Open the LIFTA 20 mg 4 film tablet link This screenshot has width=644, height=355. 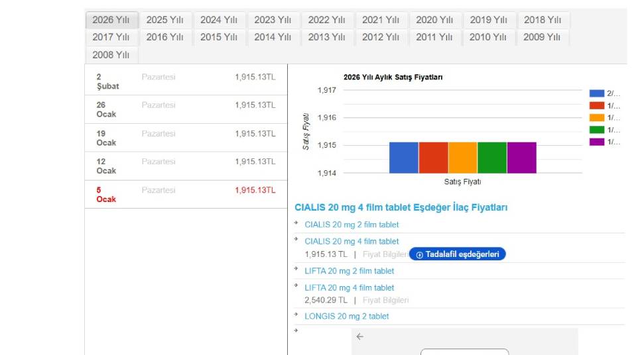pos(349,287)
